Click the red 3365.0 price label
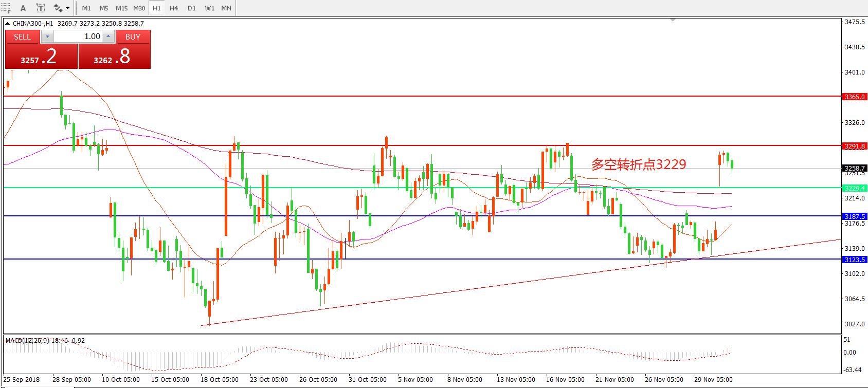This screenshot has height=388, width=868. tap(855, 97)
